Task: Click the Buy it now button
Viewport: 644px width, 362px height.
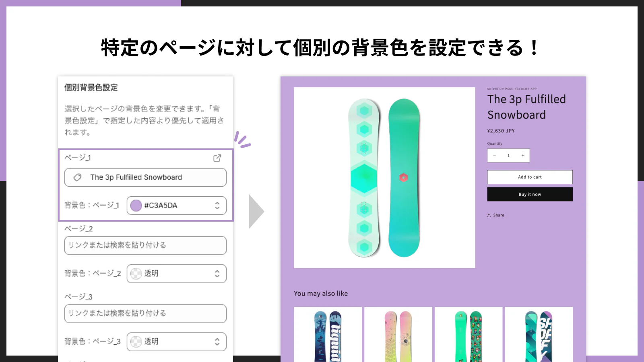Action: (x=530, y=194)
